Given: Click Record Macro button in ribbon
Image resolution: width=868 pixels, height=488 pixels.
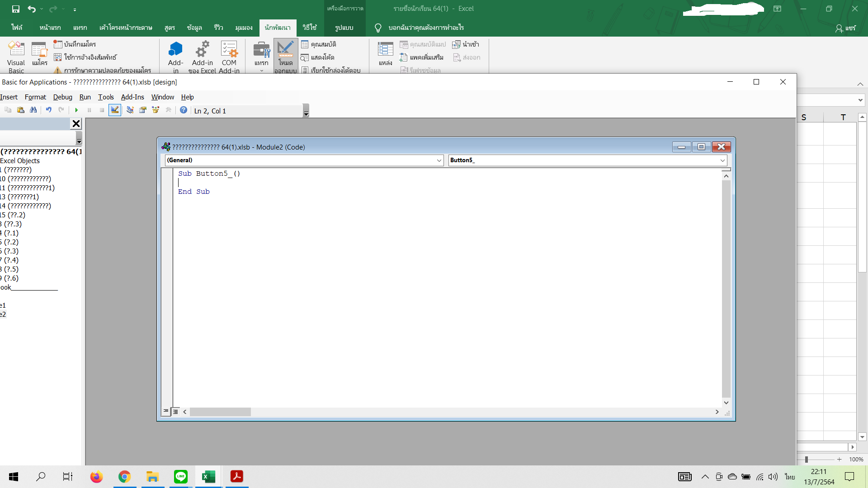Looking at the screenshot, I should [x=75, y=44].
